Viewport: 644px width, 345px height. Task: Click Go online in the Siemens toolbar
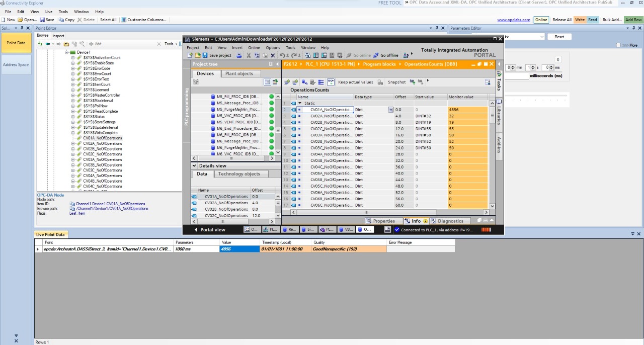[x=358, y=55]
